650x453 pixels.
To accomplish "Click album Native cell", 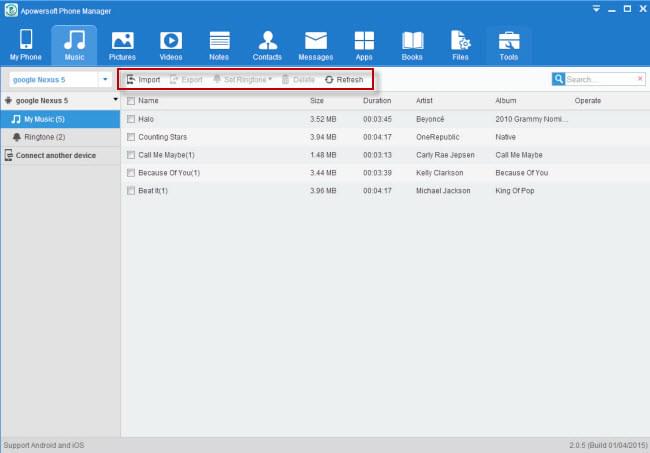I will click(505, 137).
